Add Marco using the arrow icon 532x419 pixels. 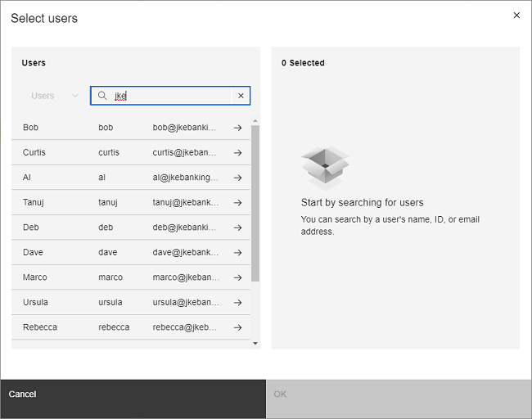[237, 277]
